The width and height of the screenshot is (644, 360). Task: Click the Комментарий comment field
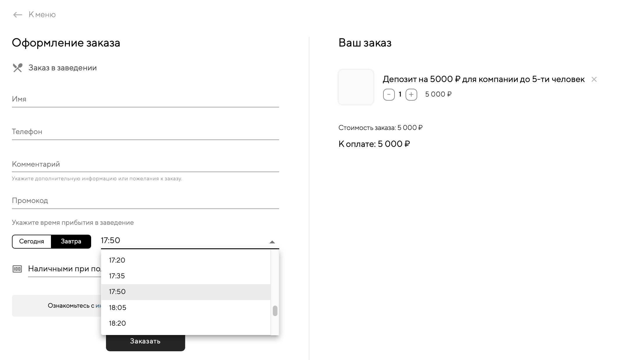(x=145, y=164)
